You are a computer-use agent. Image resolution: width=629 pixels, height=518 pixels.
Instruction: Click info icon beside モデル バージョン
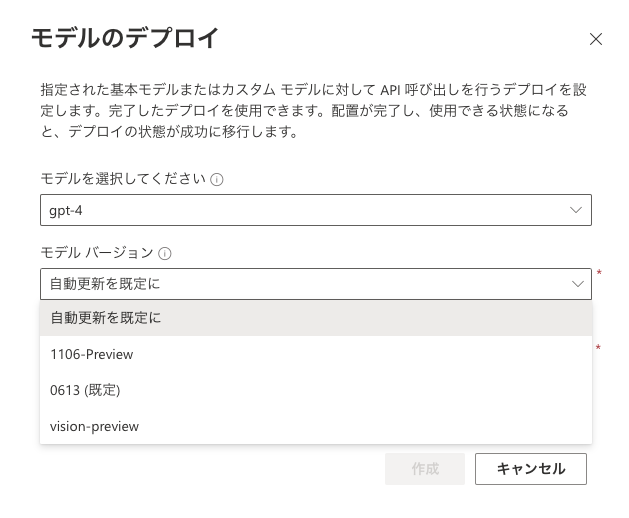[166, 254]
